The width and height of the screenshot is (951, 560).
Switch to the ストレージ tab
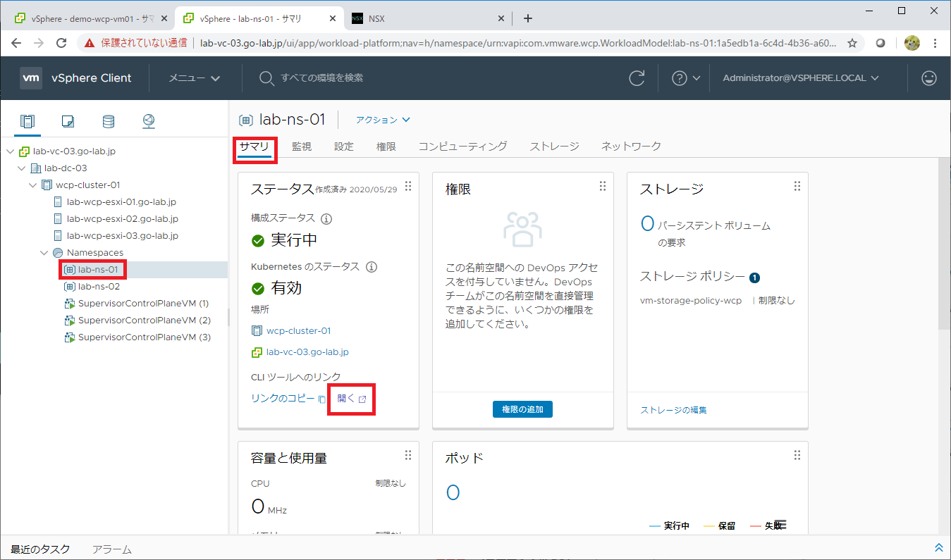point(555,147)
